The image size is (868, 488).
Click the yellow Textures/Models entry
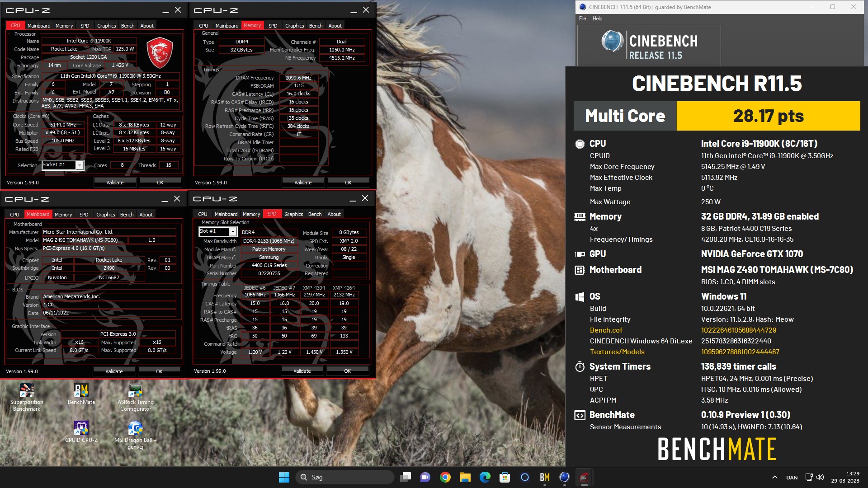coord(617,352)
